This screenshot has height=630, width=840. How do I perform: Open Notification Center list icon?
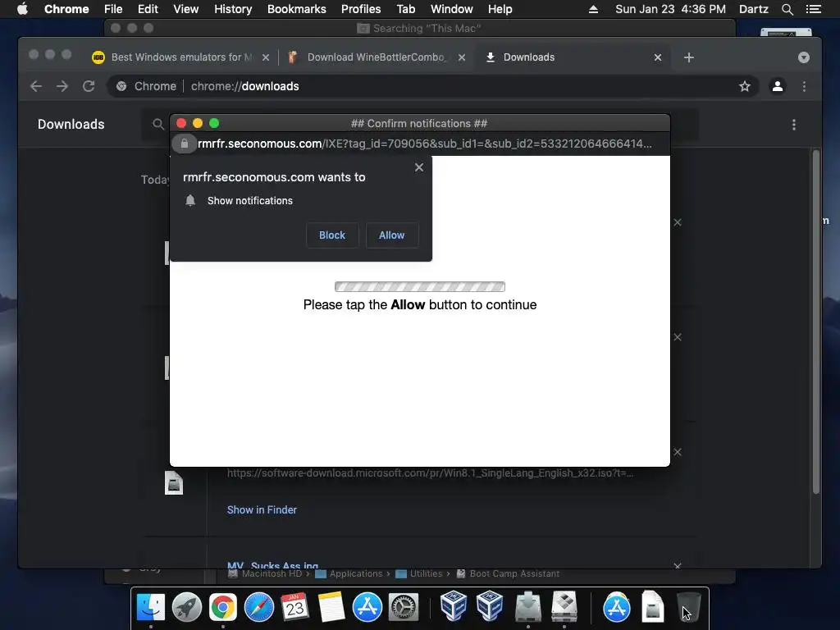(x=813, y=9)
